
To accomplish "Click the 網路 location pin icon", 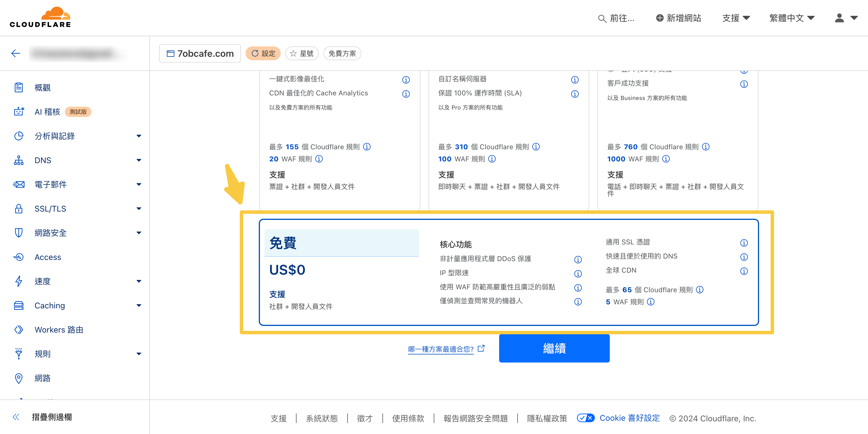I will click(x=19, y=378).
